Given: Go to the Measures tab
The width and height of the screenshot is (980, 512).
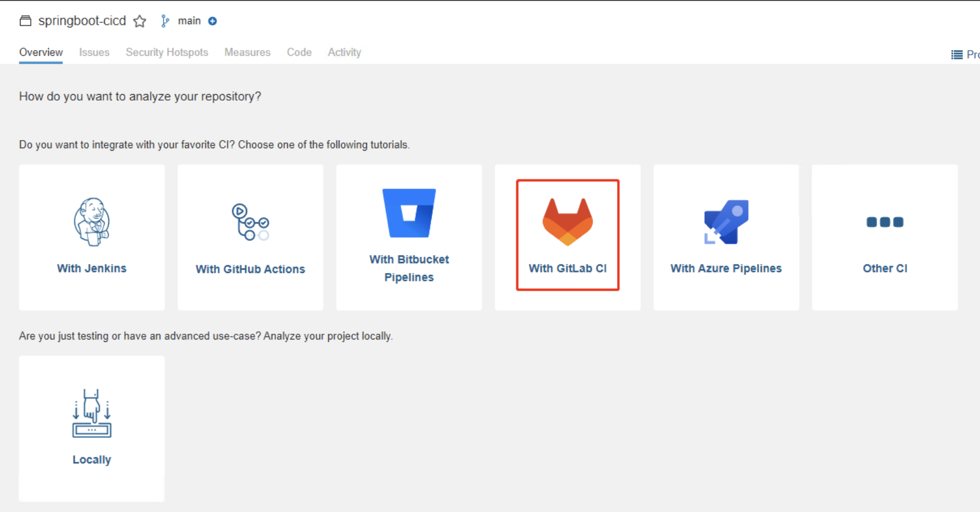Looking at the screenshot, I should point(247,52).
